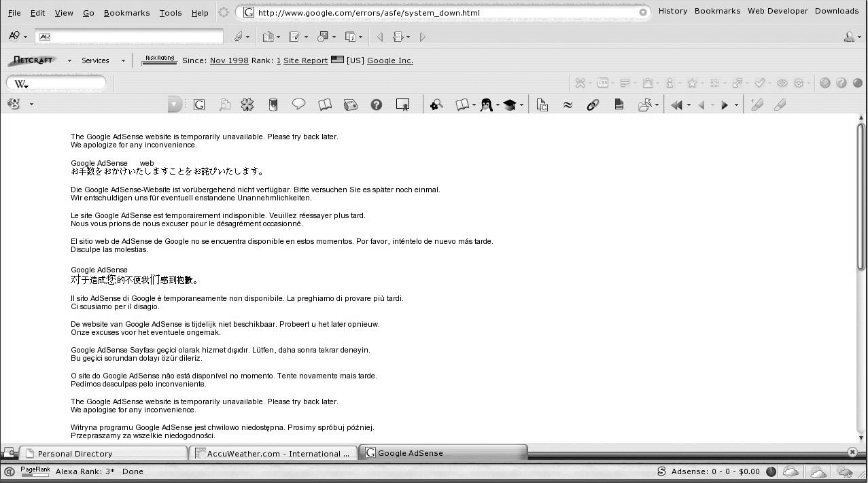Click the PageRank indicator in status bar
Screen dimensions: 868x483
pos(35,471)
